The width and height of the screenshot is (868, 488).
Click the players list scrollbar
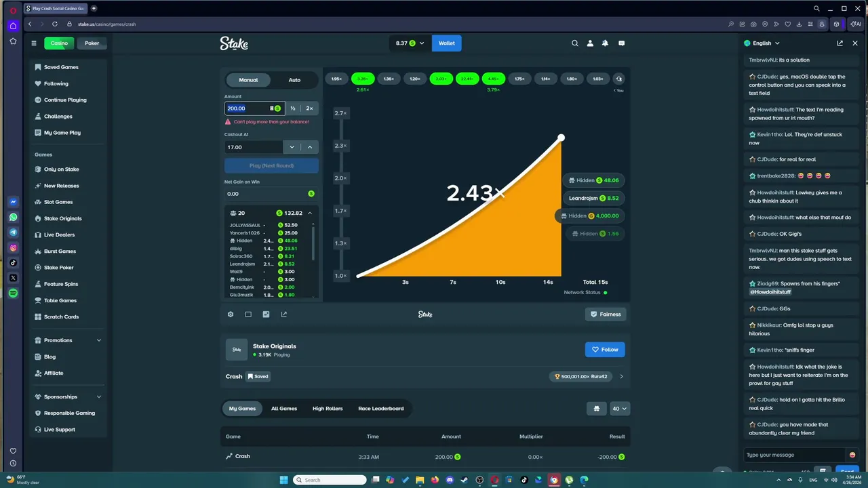pos(313,244)
